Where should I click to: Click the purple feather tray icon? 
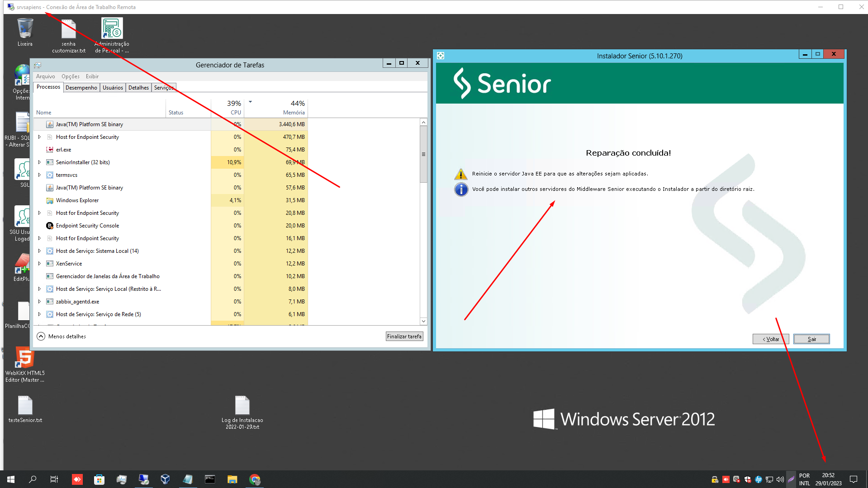(791, 479)
